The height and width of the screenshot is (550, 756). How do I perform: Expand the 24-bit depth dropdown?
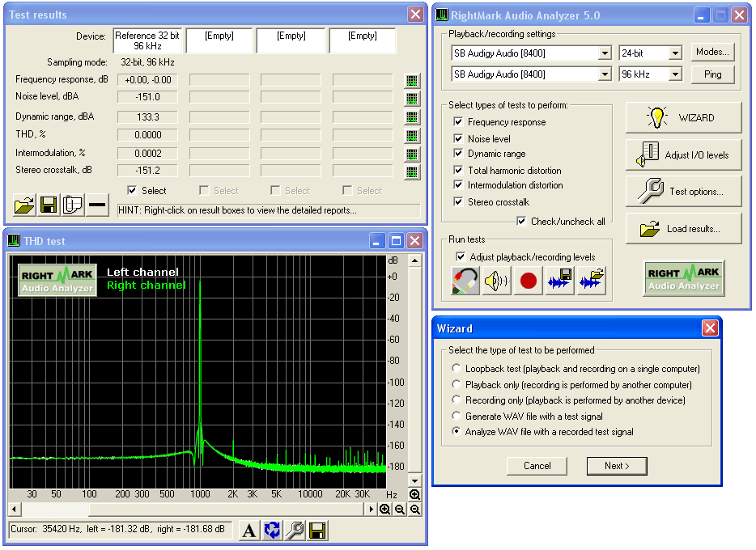point(676,53)
